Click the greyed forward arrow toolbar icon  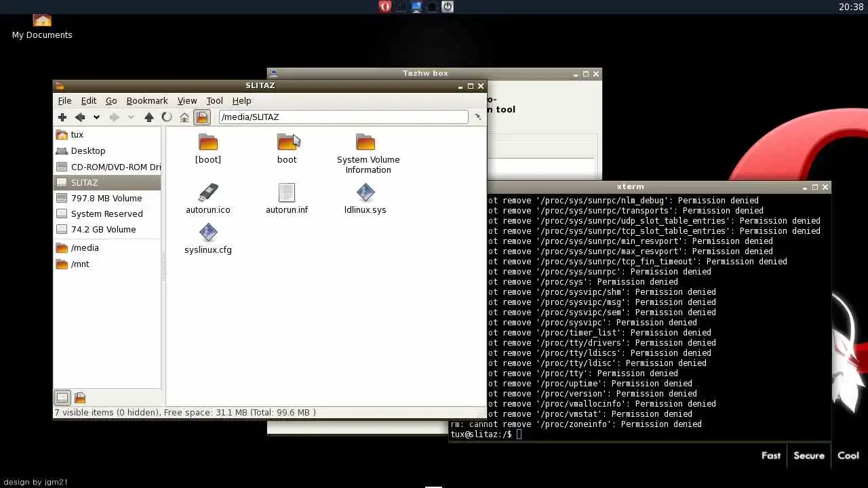pyautogui.click(x=114, y=117)
